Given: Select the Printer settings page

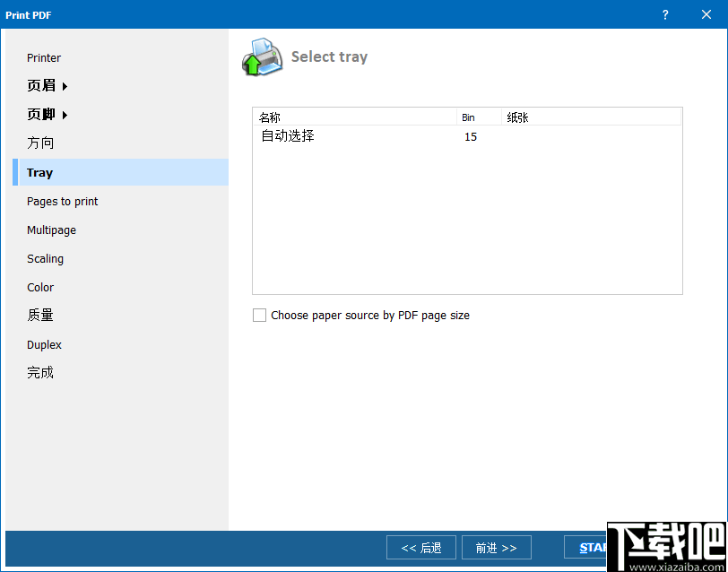Looking at the screenshot, I should click(43, 57).
